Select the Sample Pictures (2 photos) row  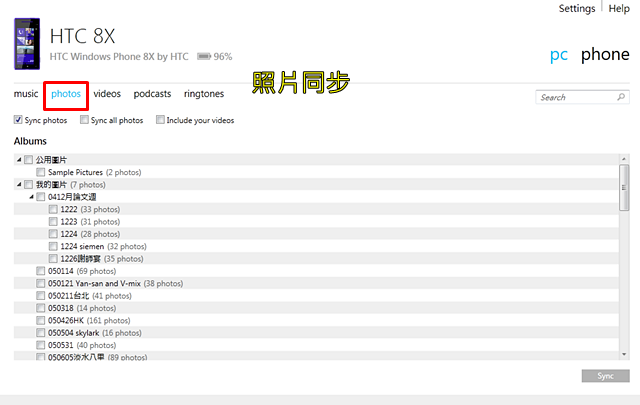(x=316, y=172)
